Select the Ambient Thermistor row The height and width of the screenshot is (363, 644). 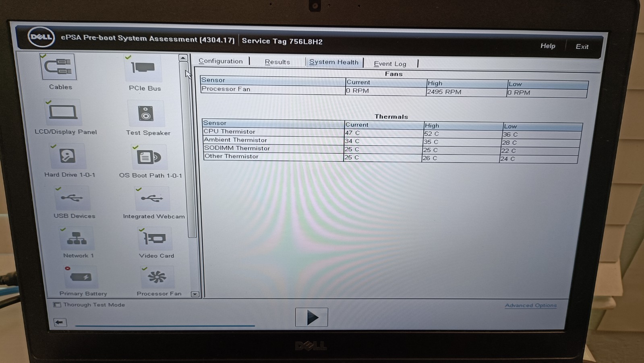tap(391, 141)
